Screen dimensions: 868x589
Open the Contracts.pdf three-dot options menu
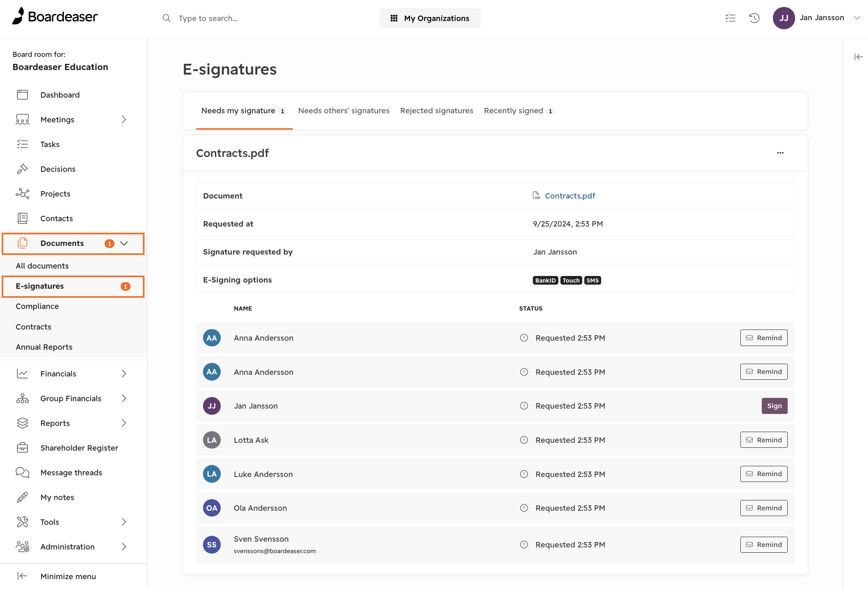(x=780, y=153)
